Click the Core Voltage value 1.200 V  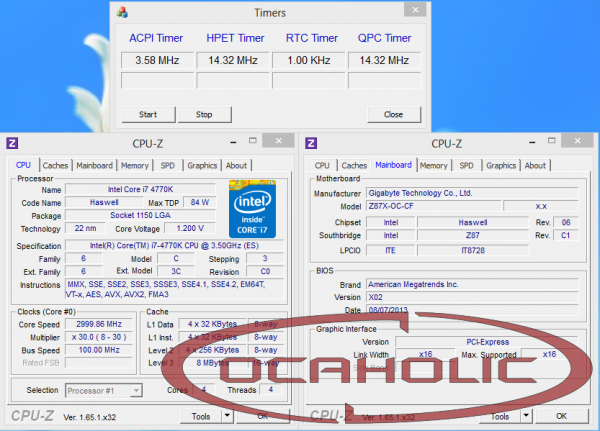point(190,229)
